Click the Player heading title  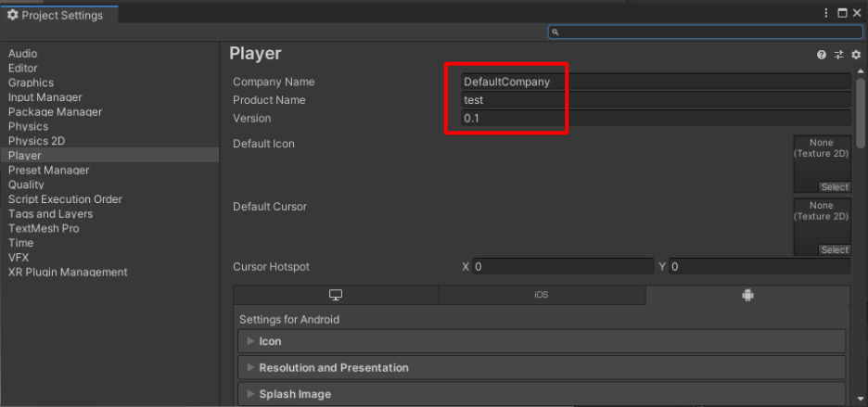(x=255, y=54)
